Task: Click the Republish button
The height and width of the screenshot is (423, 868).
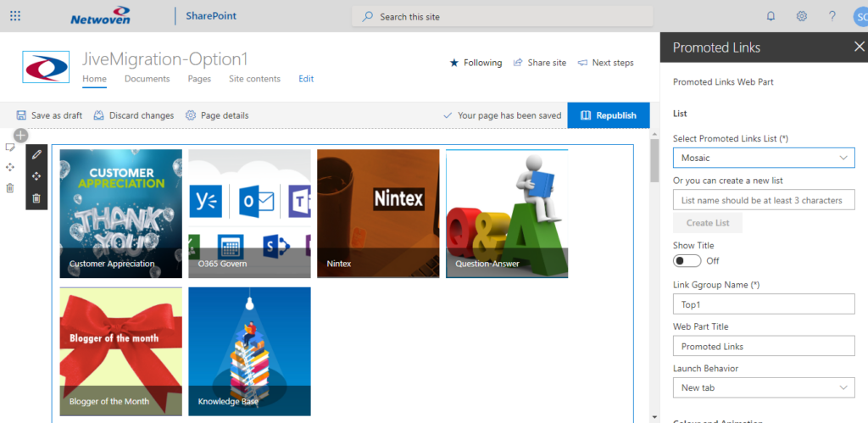Action: pyautogui.click(x=609, y=115)
